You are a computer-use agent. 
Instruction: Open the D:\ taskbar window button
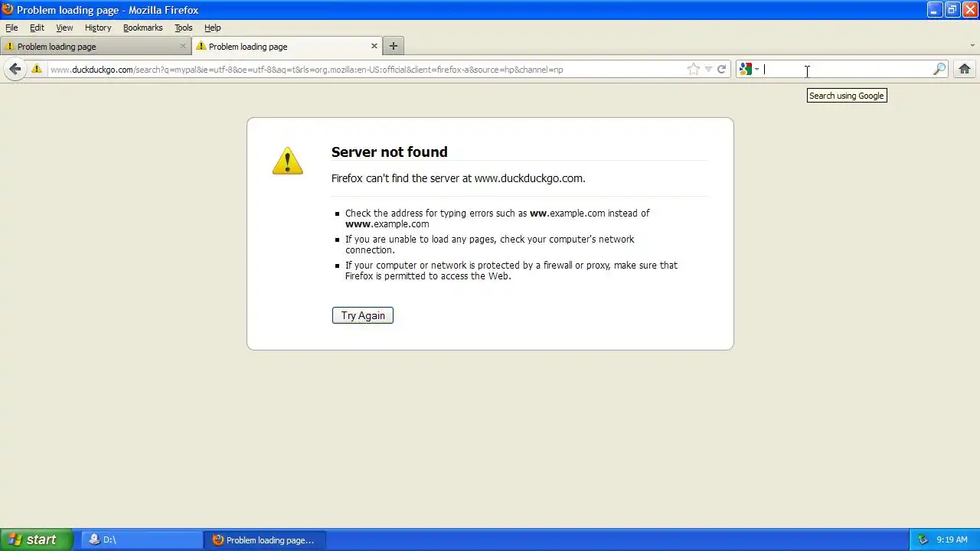[142, 540]
